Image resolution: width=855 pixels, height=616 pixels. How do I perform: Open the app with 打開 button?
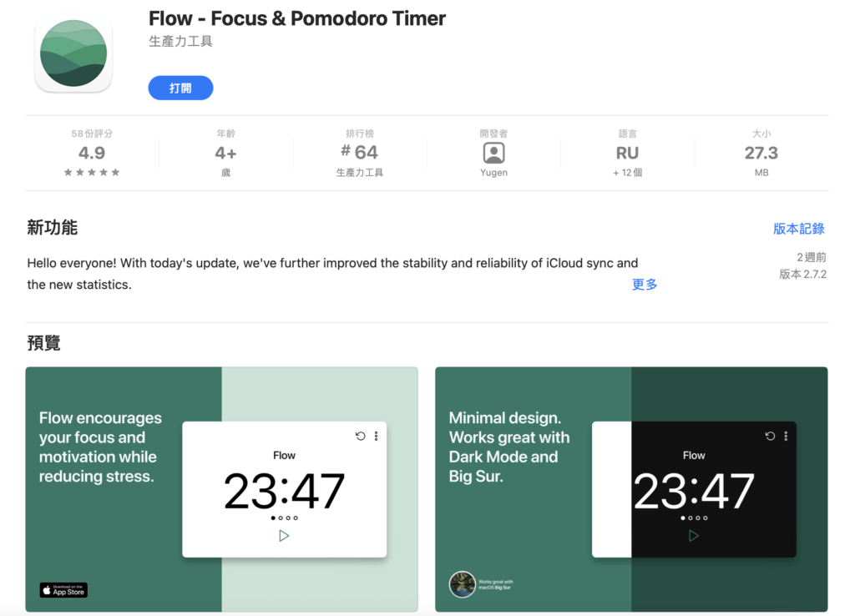[x=180, y=88]
